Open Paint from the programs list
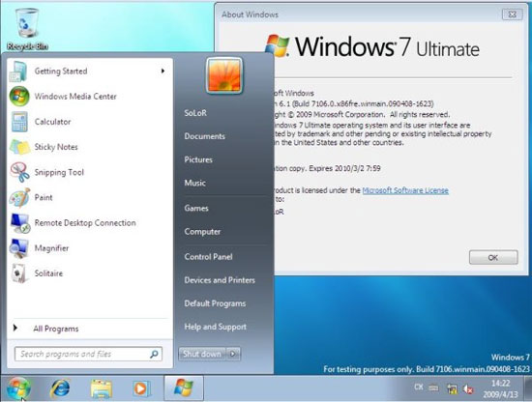Screen dimensions: 532x402 [44, 197]
